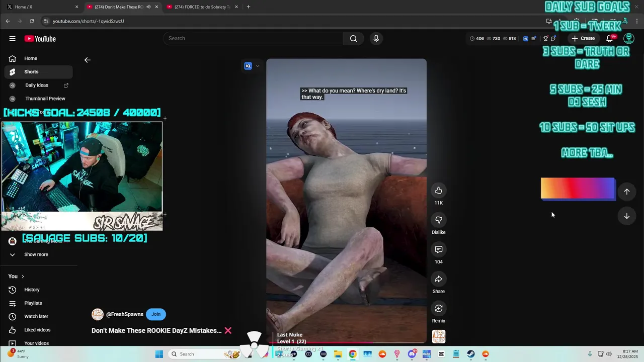Navigate back in the browser
The image size is (644, 362).
pyautogui.click(x=8, y=21)
